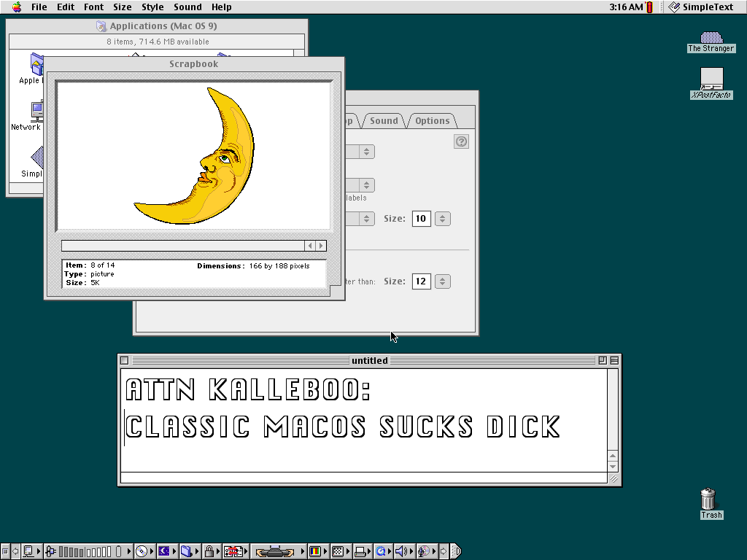The width and height of the screenshot is (747, 560).
Task: Go to next Scrapbook item with right arrow
Action: point(321,246)
